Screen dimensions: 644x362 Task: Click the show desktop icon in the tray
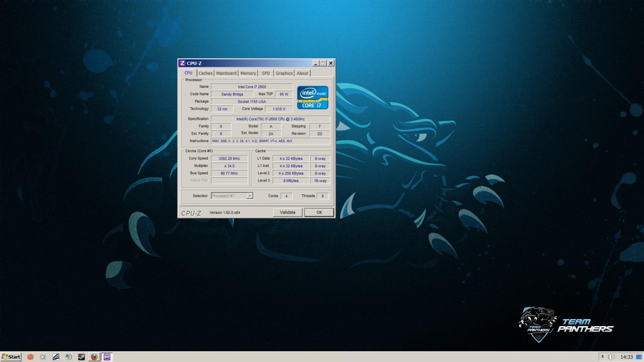pos(639,357)
